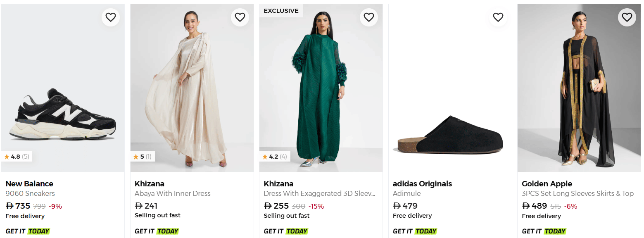The width and height of the screenshot is (644, 238).
Task: Click the EXCLUSIVE label on green dress
Action: point(281,11)
